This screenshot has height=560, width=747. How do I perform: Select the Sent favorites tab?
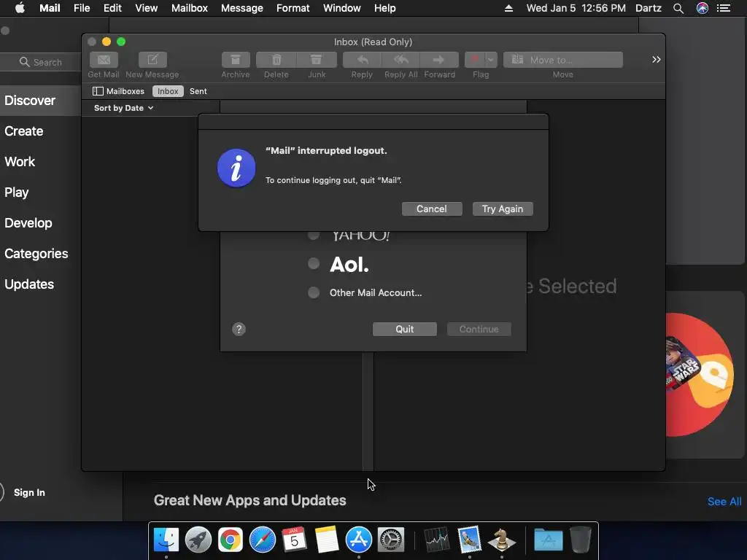click(198, 91)
